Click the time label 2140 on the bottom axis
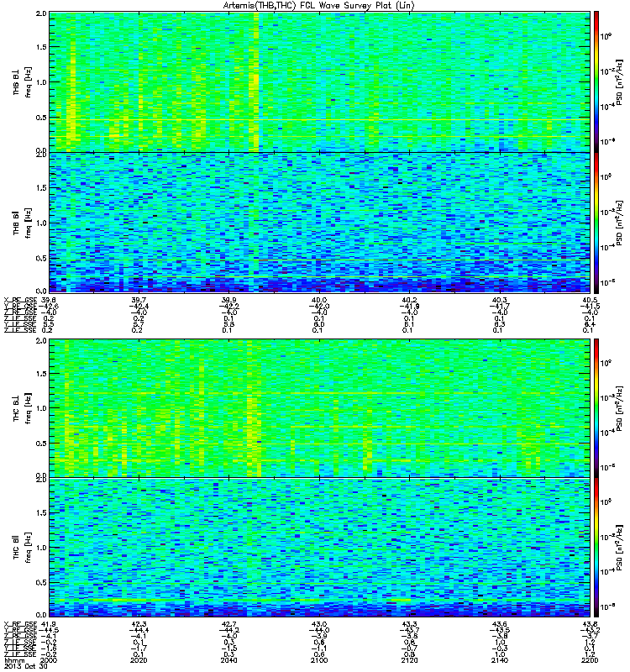 coord(500,660)
